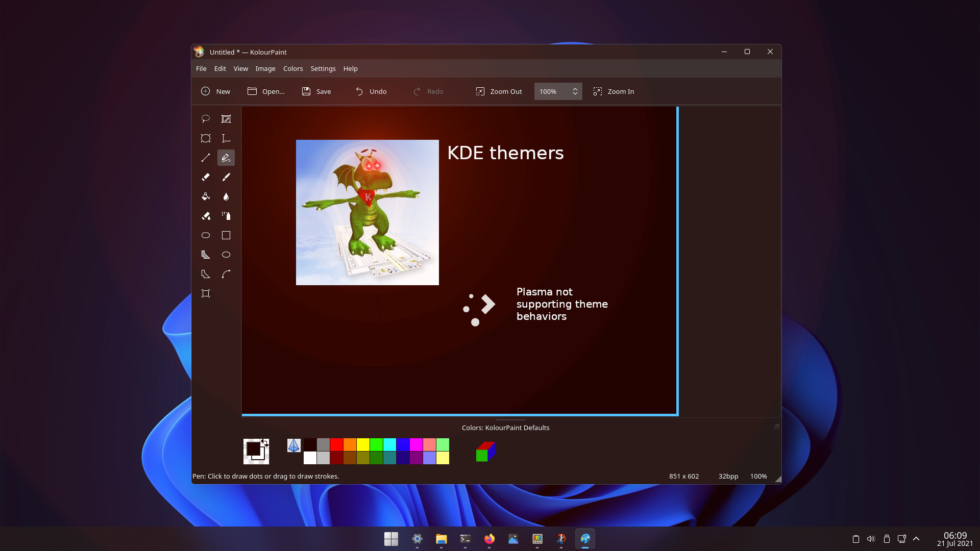Pick the cyan color swatch

389,445
